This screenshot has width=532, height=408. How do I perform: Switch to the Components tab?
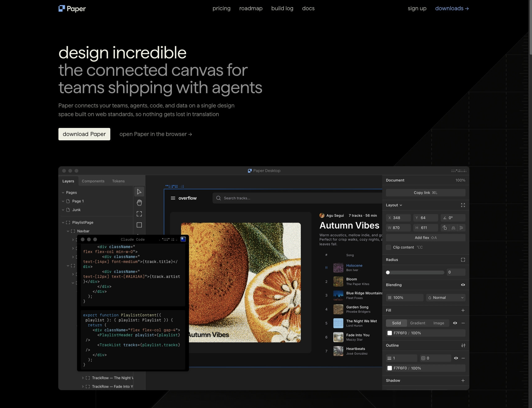93,181
